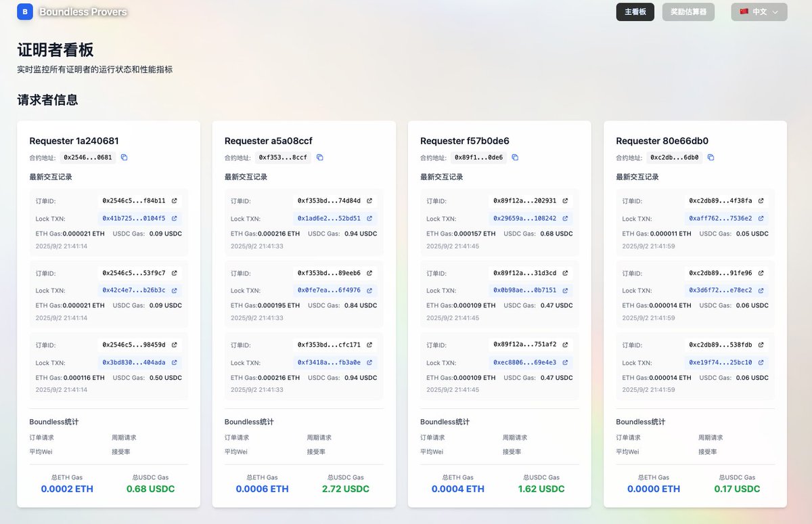Click the total 2.72 USDC value
This screenshot has height=524, width=812.
click(346, 489)
